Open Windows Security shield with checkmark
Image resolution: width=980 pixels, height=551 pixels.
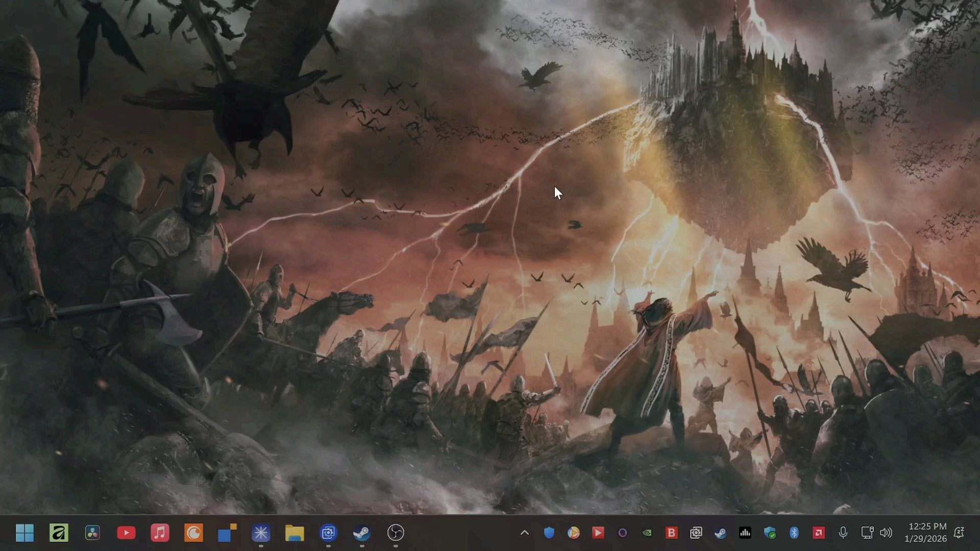tap(769, 533)
